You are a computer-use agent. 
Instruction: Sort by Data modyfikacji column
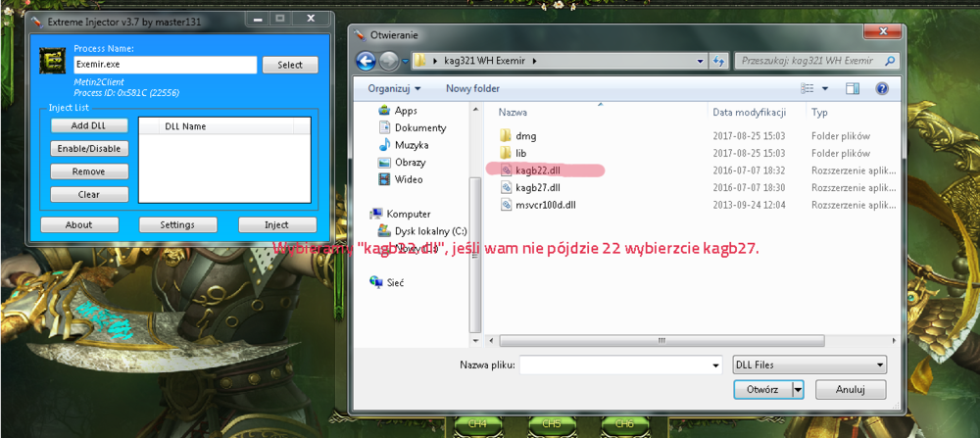click(x=750, y=113)
